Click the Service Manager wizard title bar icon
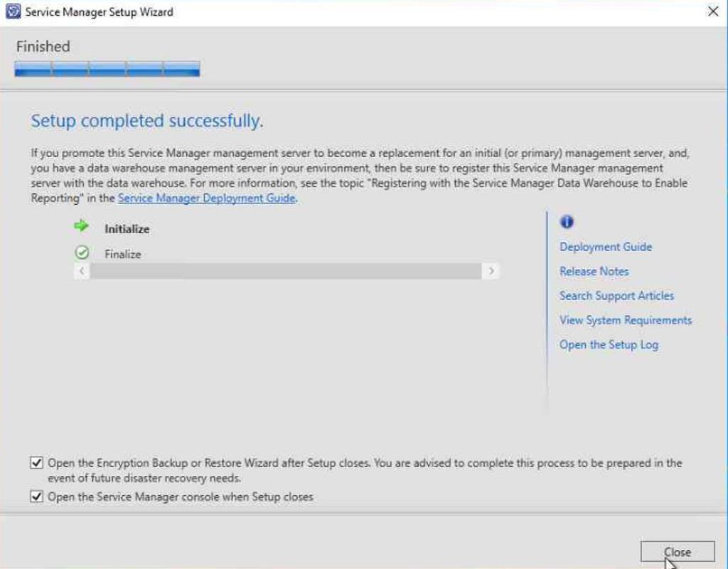Viewport: 728px width, 569px height. coord(13,11)
